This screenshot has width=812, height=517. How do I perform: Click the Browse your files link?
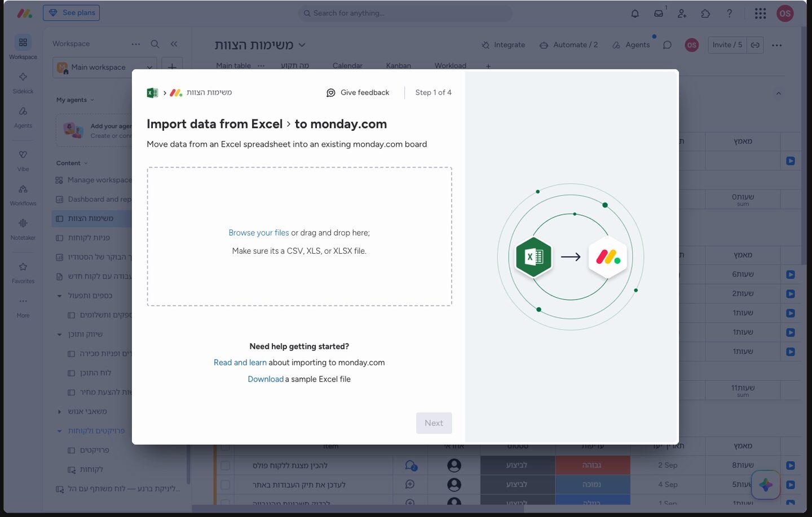(x=259, y=233)
